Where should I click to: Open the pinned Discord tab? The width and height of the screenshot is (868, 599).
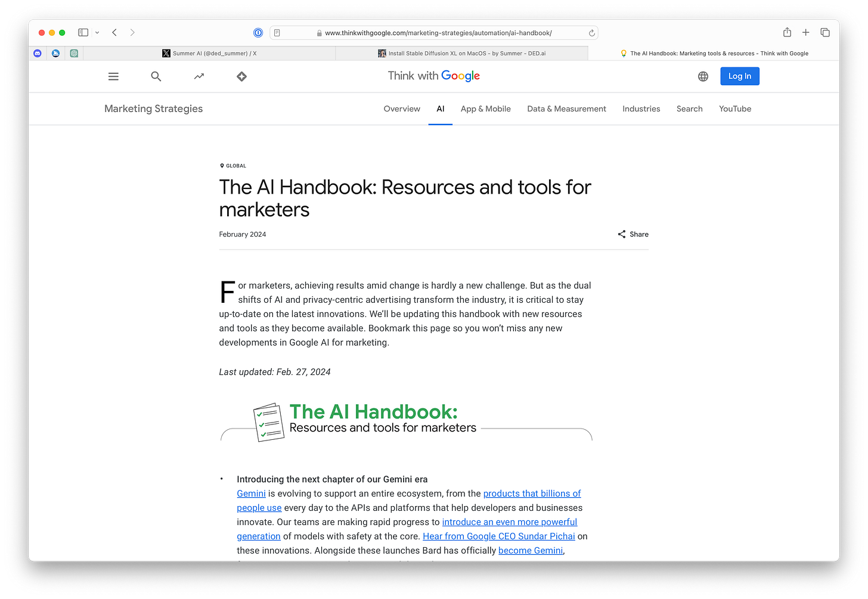tap(38, 53)
